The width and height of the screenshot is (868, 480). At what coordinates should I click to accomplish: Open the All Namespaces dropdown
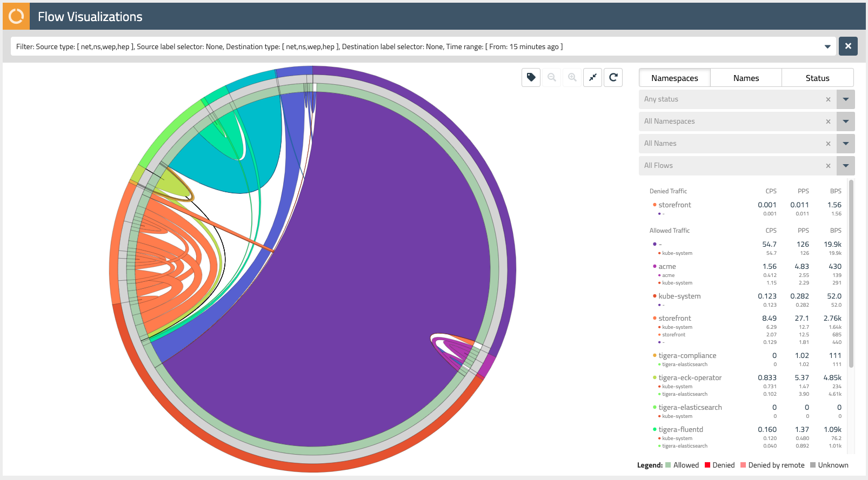(846, 121)
